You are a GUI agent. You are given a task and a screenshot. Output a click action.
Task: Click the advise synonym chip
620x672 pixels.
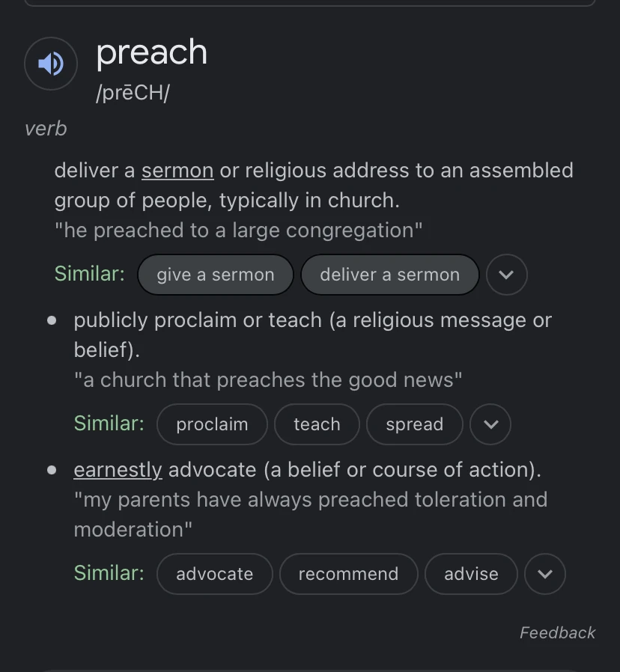[470, 574]
